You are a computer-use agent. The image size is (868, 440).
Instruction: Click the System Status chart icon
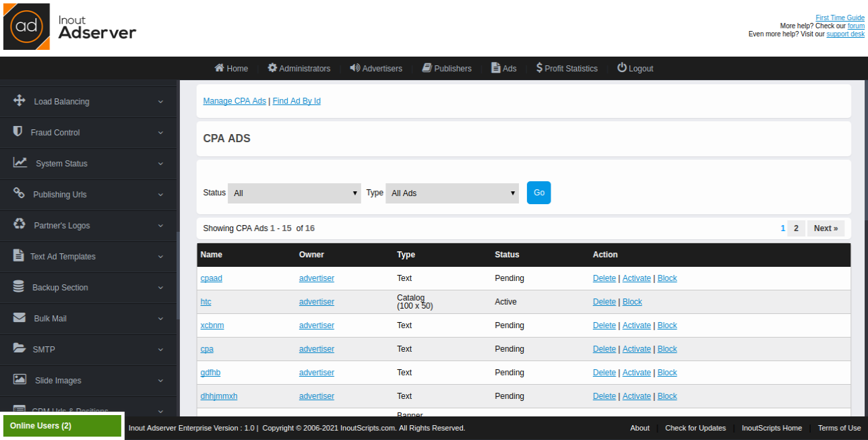(20, 162)
